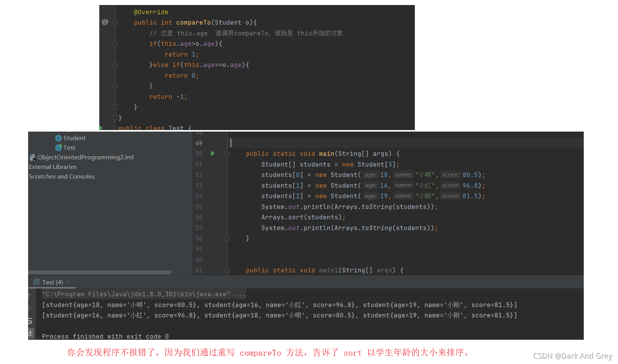
Task: Click the project panel horizontal scrollbar
Action: [x=100, y=272]
